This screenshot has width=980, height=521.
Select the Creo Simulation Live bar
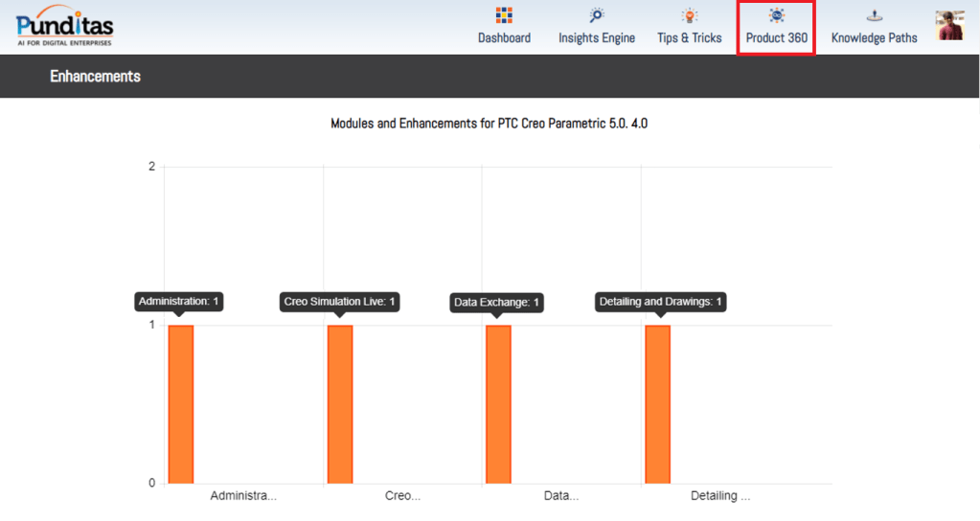[x=340, y=404]
